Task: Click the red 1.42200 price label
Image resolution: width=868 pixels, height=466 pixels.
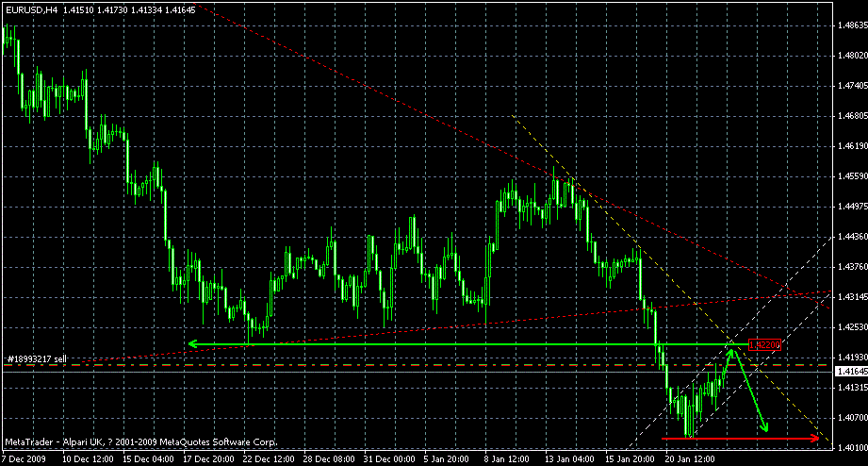Action: pyautogui.click(x=764, y=345)
